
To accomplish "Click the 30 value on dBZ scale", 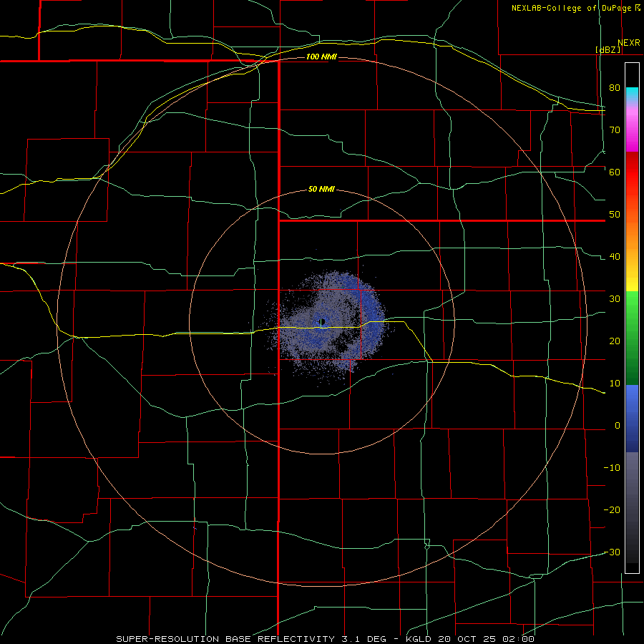I will (615, 299).
